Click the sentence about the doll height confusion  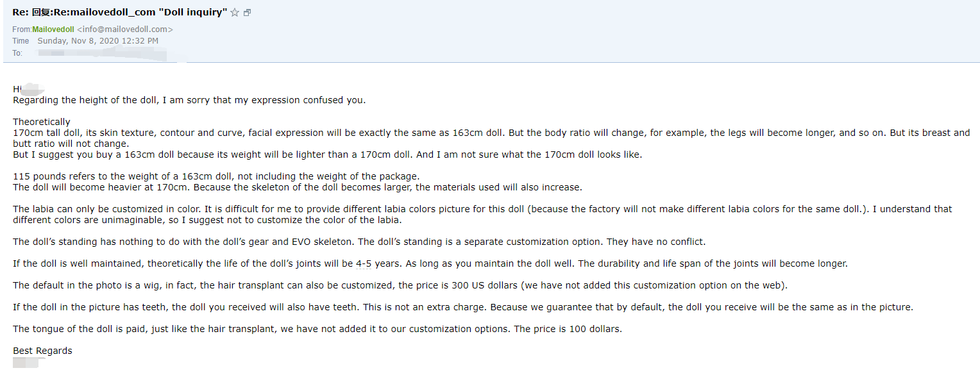[189, 100]
